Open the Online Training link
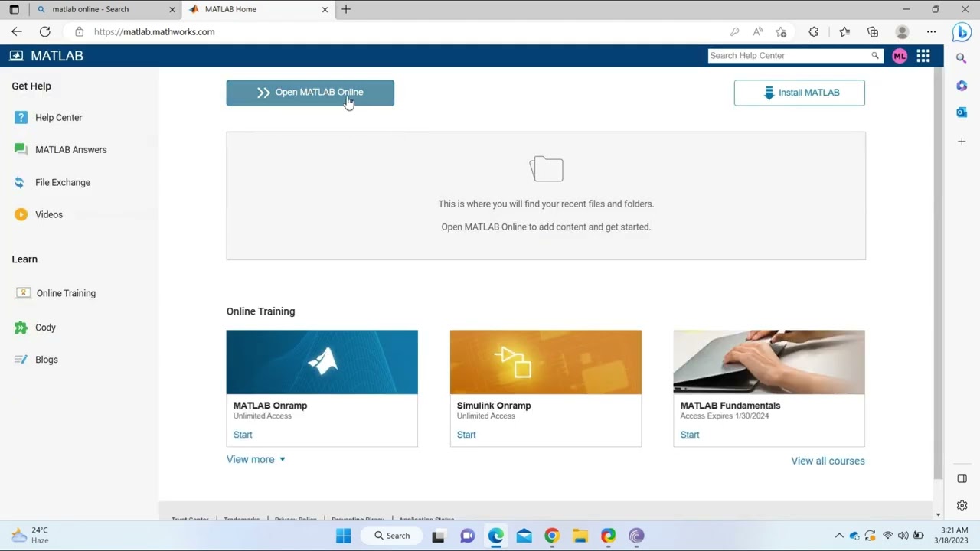The image size is (980, 551). pos(66,293)
